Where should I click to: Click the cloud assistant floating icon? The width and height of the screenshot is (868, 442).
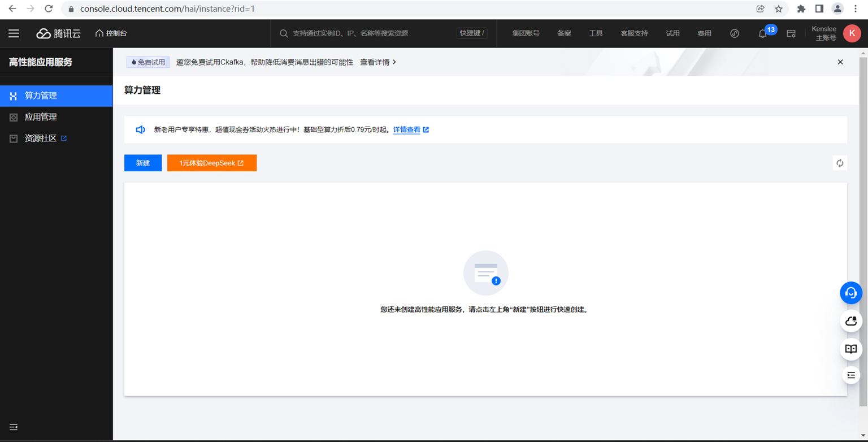(x=850, y=321)
